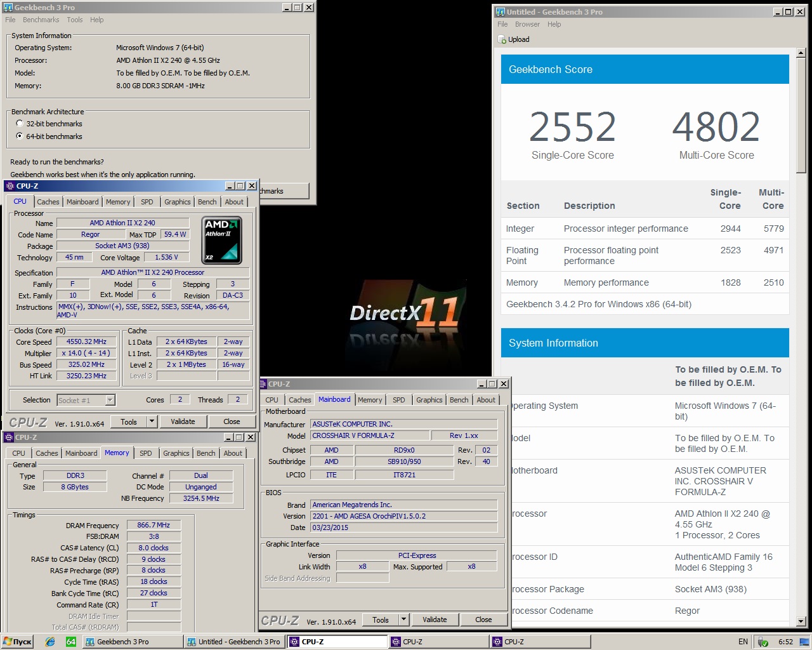812x650 pixels.
Task: Click Untitled Geekbench window title icon
Action: tap(501, 11)
